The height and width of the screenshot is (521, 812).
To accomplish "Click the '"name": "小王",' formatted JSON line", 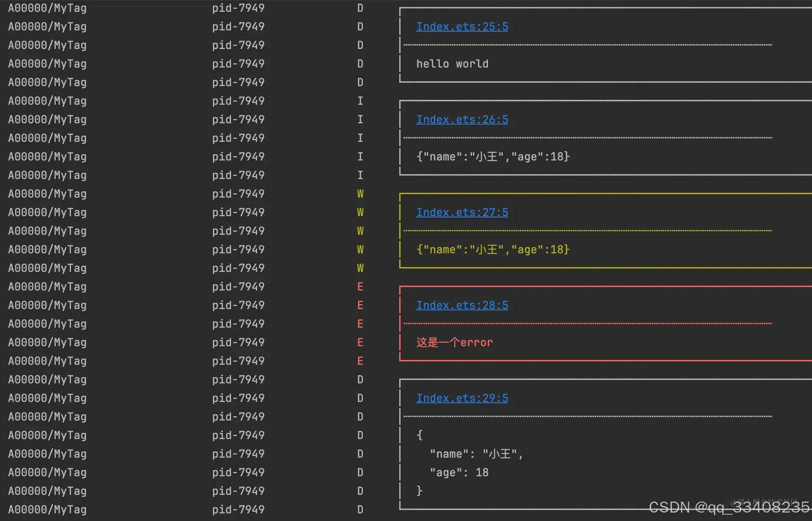I will (x=477, y=454).
